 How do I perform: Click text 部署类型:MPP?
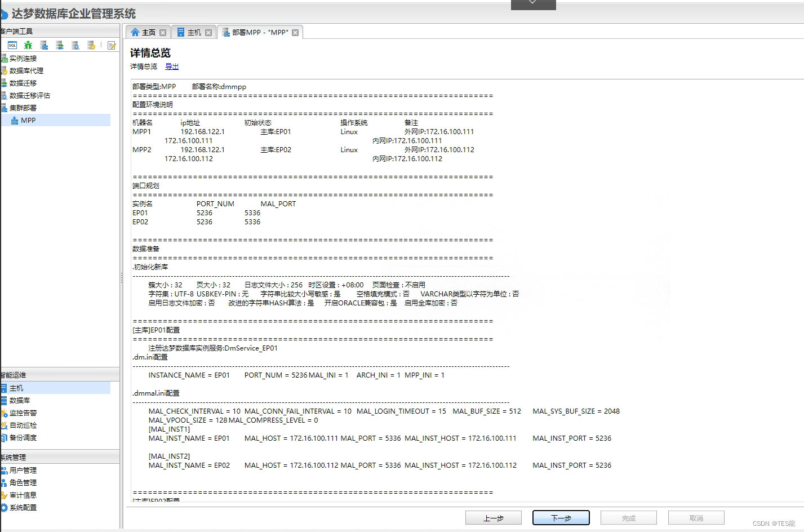(154, 87)
